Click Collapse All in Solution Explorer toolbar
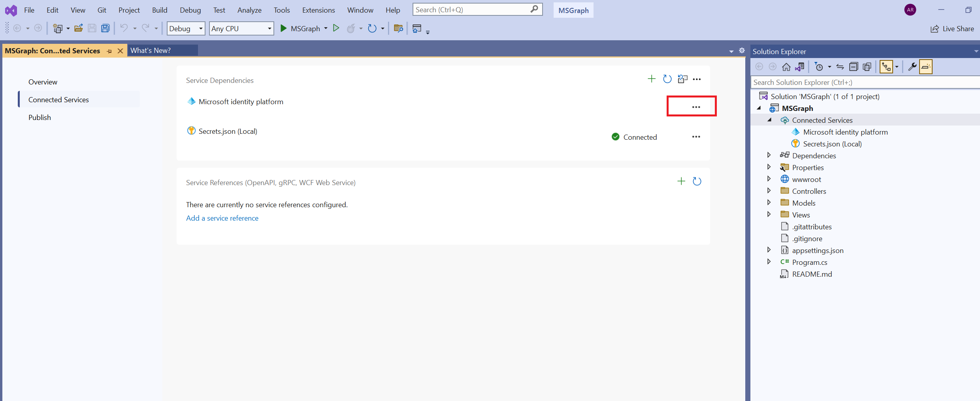 coord(854,67)
